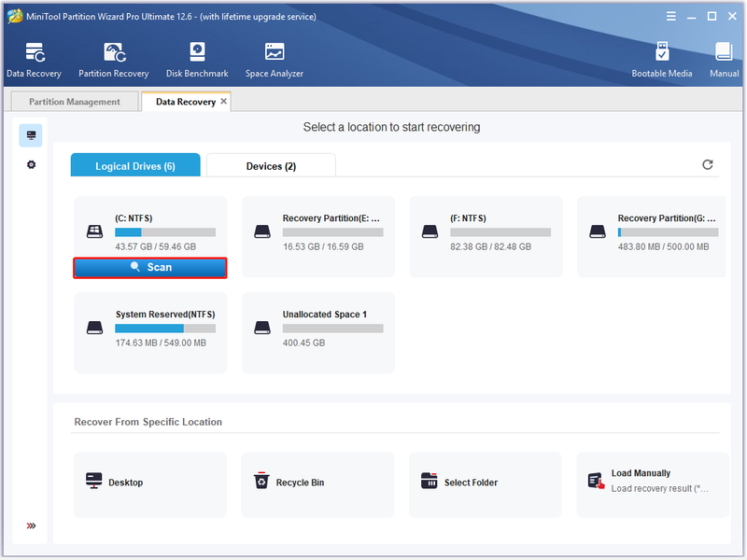The image size is (747, 560).
Task: Close the Data Recovery tab
Action: [x=223, y=102]
